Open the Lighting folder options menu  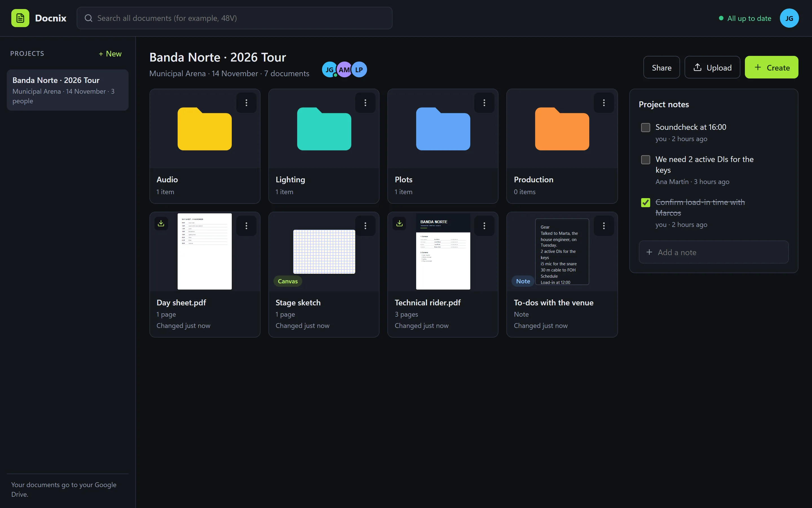365,103
